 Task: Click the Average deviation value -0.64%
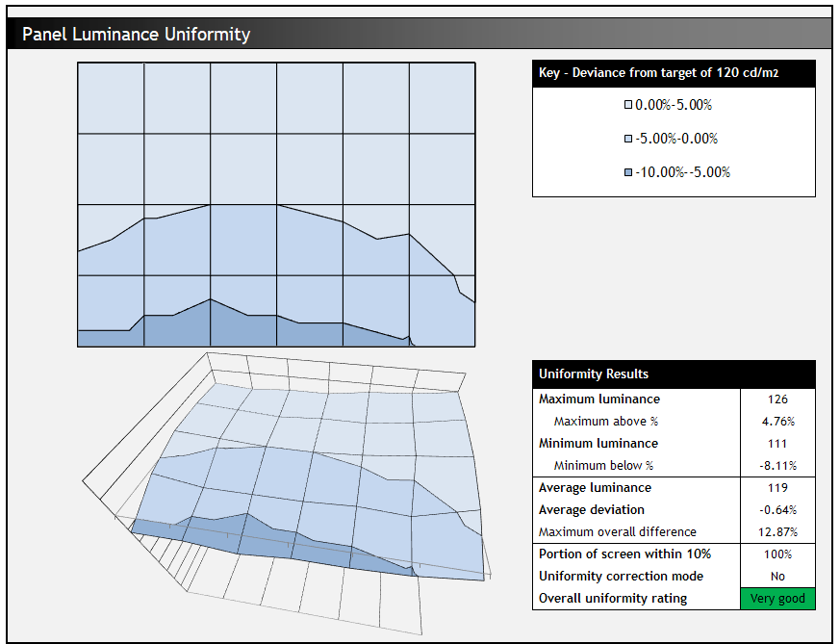(x=777, y=510)
